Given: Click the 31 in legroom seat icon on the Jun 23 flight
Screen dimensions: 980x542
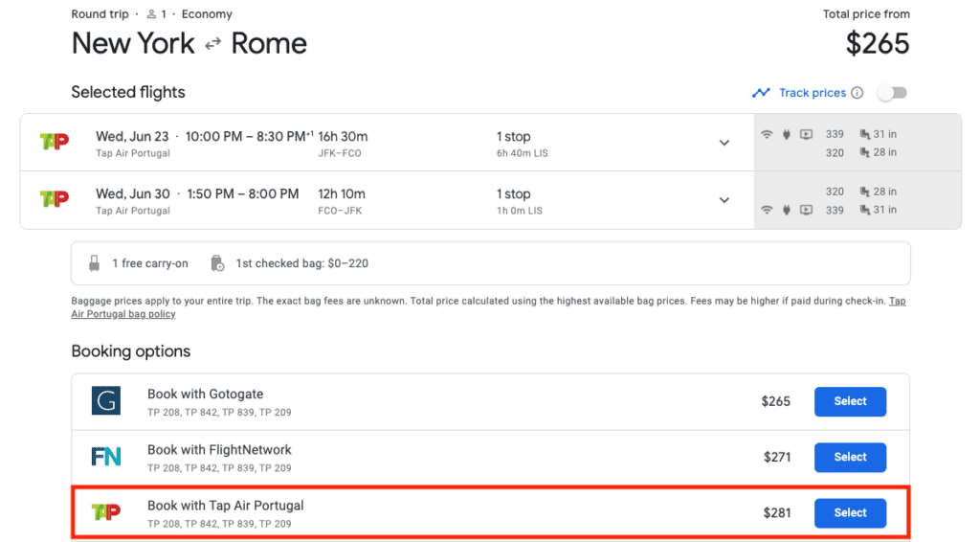Looking at the screenshot, I should point(865,134).
